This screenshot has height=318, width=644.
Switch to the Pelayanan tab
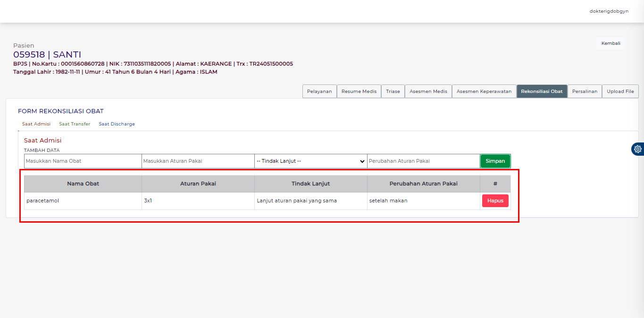(x=319, y=92)
